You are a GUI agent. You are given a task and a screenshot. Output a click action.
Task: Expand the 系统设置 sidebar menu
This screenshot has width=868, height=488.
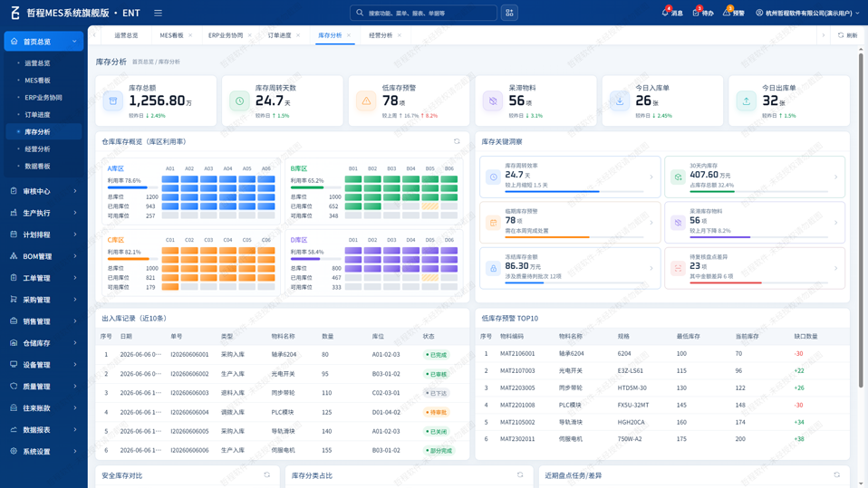43,452
